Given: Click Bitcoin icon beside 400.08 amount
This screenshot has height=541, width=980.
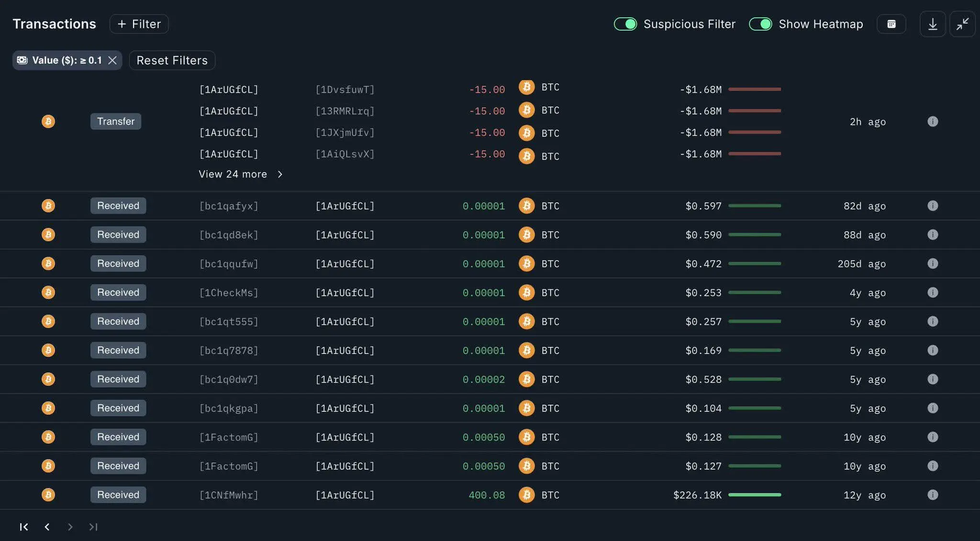Looking at the screenshot, I should tap(526, 495).
